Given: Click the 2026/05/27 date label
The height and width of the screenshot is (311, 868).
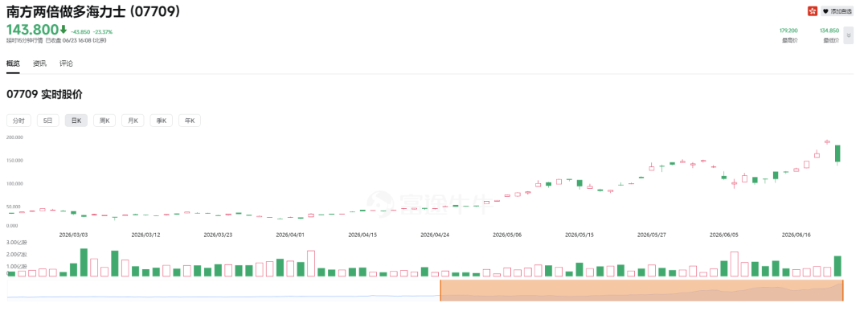Looking at the screenshot, I should pos(651,235).
